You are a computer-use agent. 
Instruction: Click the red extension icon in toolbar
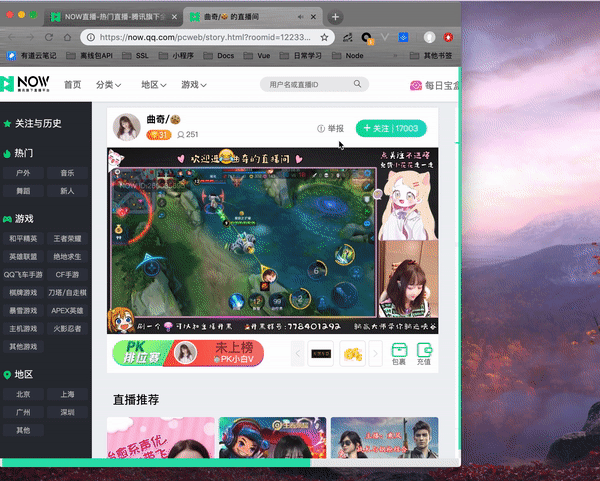pos(448,37)
